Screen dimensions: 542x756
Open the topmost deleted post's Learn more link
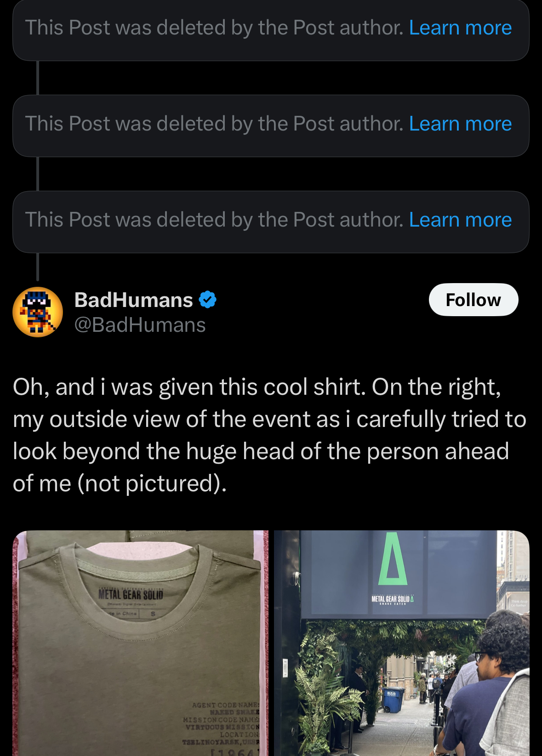pyautogui.click(x=460, y=28)
